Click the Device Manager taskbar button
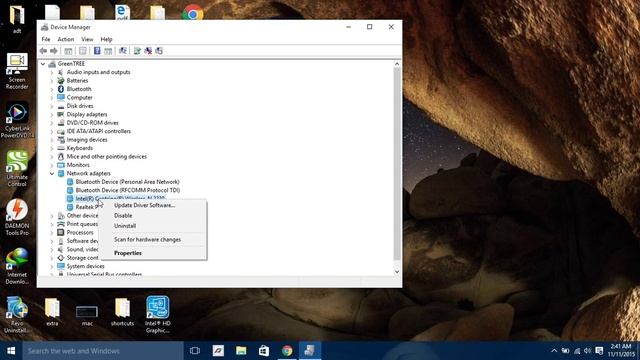 click(x=310, y=351)
